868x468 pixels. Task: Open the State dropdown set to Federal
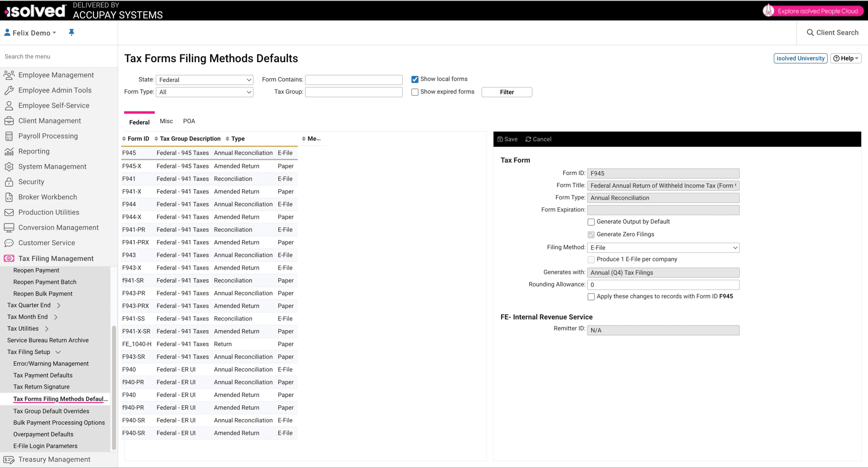tap(205, 80)
